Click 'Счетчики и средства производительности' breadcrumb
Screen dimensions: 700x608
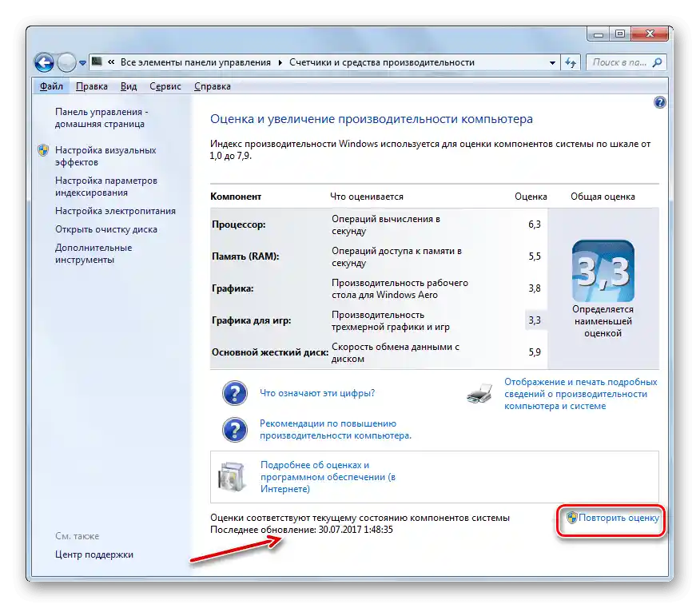pos(382,62)
